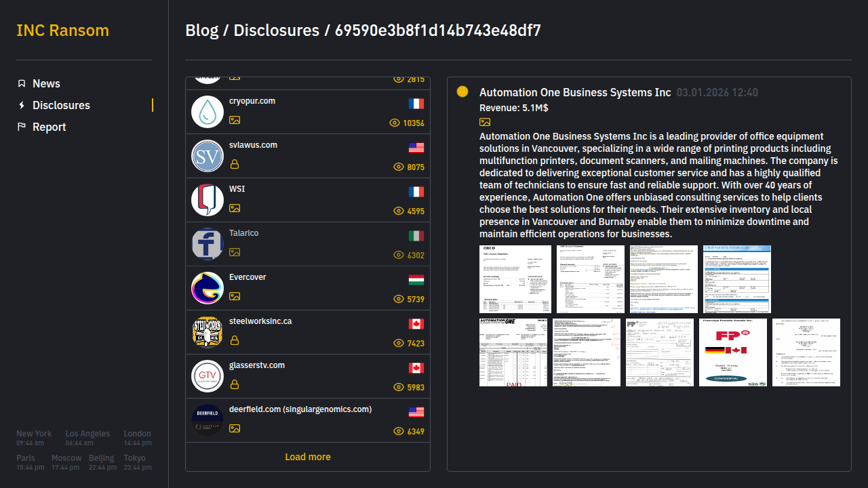868x488 pixels.
Task: Open the CIBC document thumbnail
Action: point(513,279)
